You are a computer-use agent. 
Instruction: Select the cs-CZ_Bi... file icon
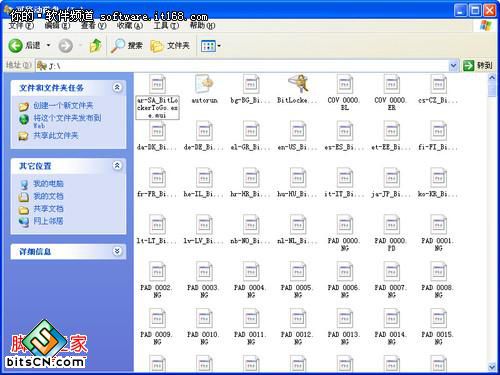tap(438, 85)
